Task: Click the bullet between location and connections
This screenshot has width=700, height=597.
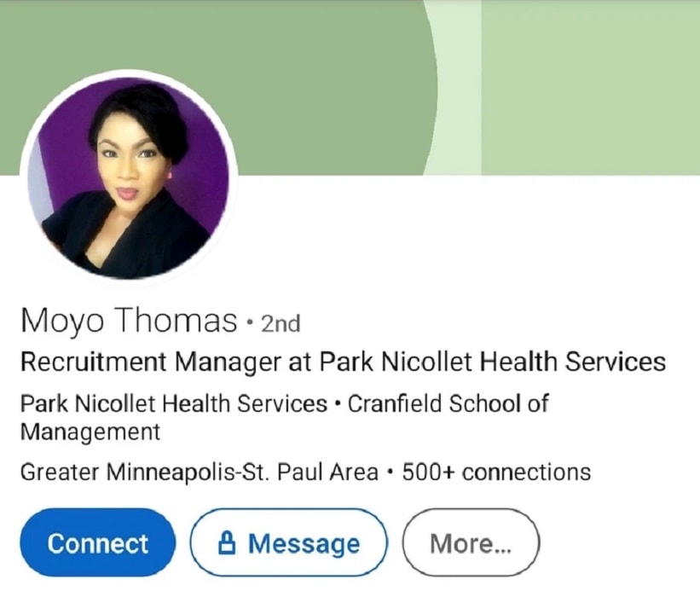Action: click(x=390, y=472)
